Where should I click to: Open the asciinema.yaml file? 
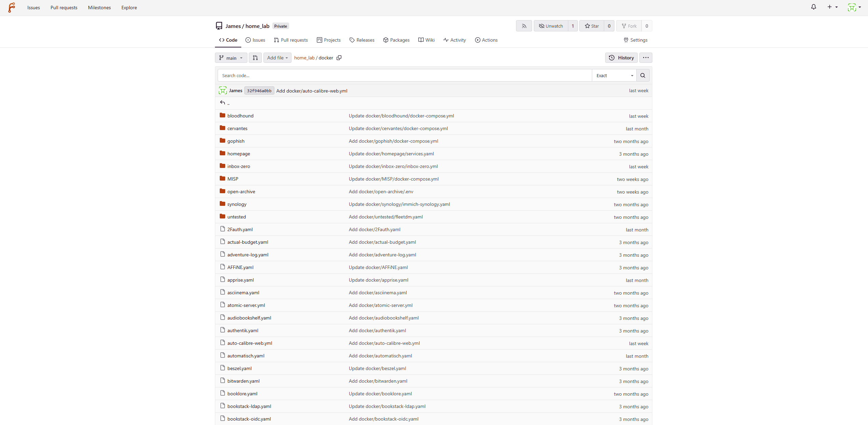[x=243, y=293]
